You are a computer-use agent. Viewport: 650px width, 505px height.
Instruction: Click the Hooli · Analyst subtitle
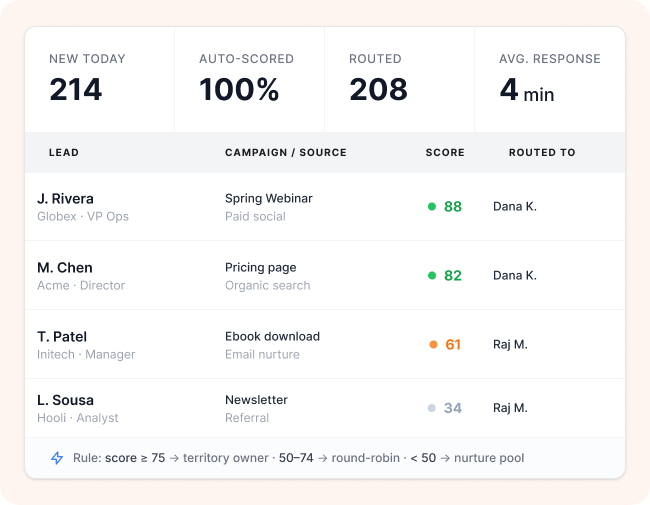point(78,418)
